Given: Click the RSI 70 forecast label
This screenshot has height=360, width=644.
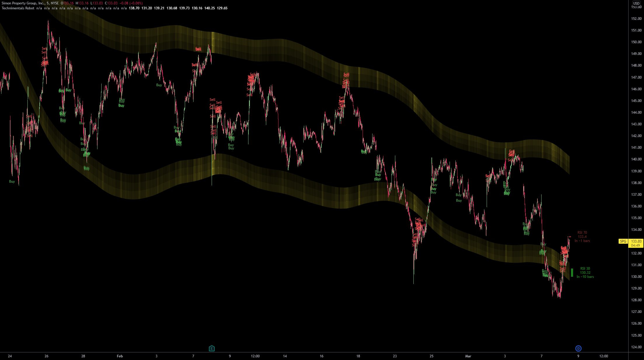Looking at the screenshot, I should (x=582, y=237).
